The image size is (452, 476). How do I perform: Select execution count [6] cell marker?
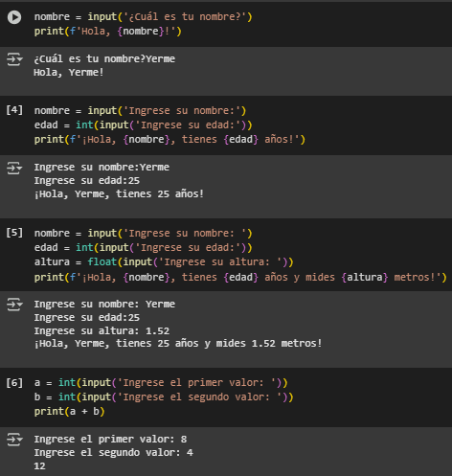coord(14,382)
